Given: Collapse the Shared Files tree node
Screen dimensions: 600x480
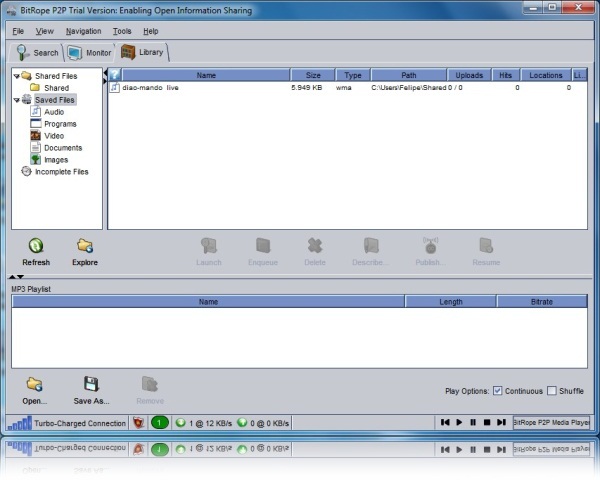Looking at the screenshot, I should 16,76.
